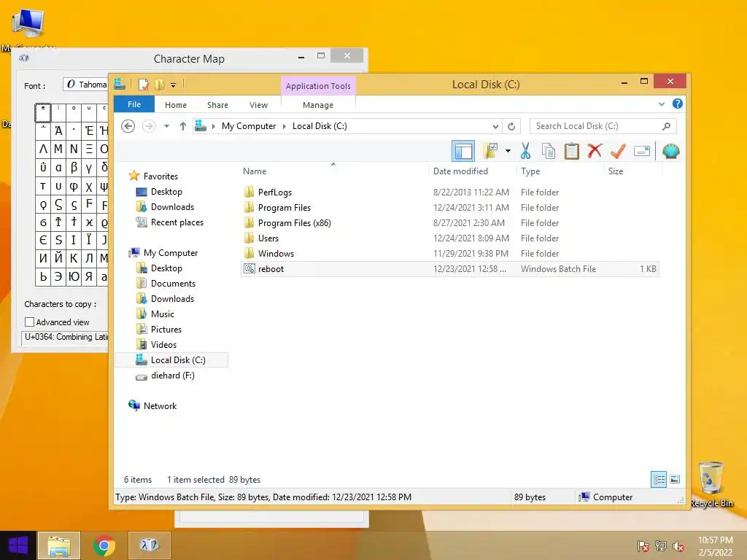747x560 pixels.
Task: Click the new folder toolbar icon
Action: click(x=490, y=151)
